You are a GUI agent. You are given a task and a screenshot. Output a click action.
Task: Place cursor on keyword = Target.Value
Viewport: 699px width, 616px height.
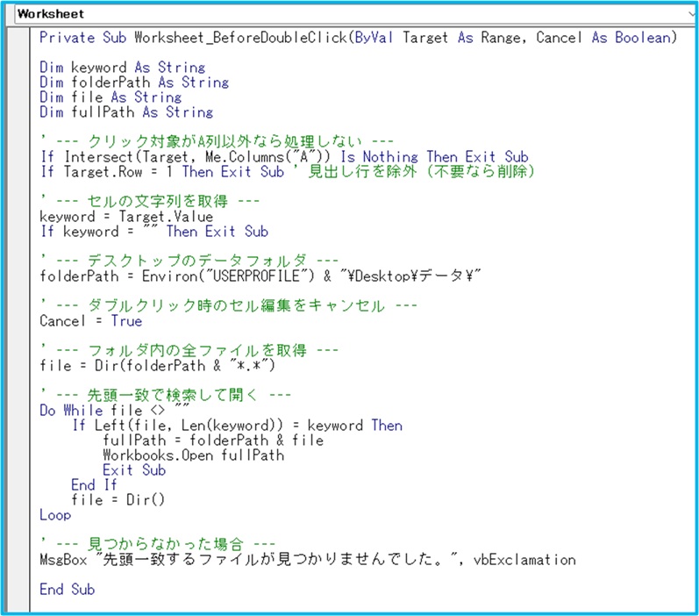click(126, 217)
